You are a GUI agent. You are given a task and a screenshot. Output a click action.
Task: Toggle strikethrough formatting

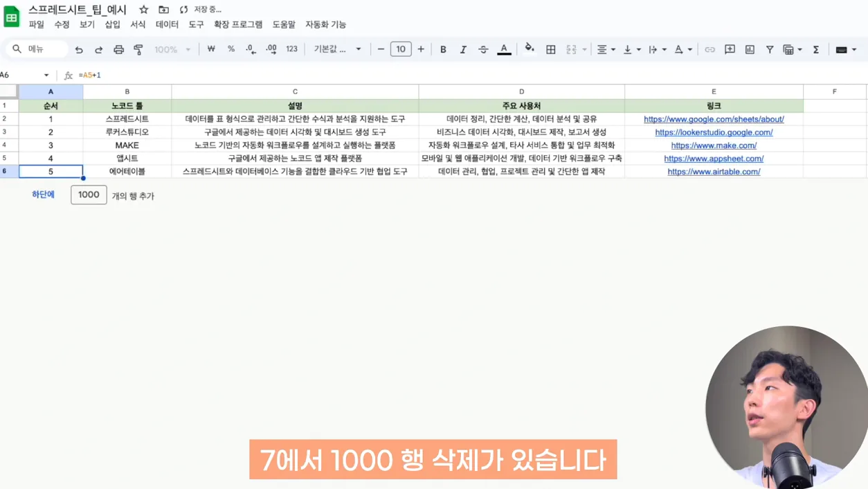(483, 50)
